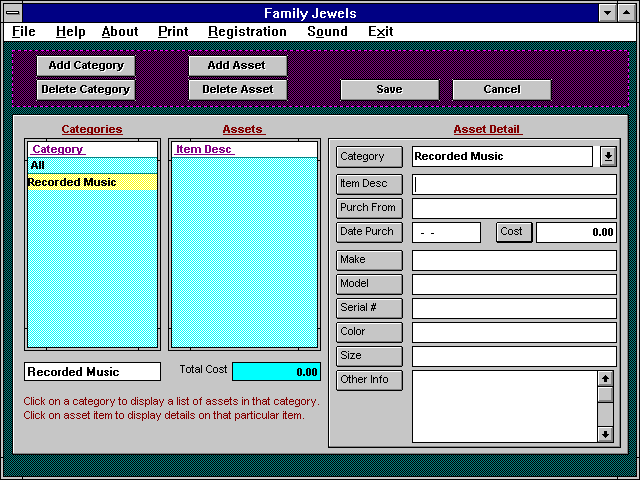
Task: Cancel the current edit
Action: (501, 89)
